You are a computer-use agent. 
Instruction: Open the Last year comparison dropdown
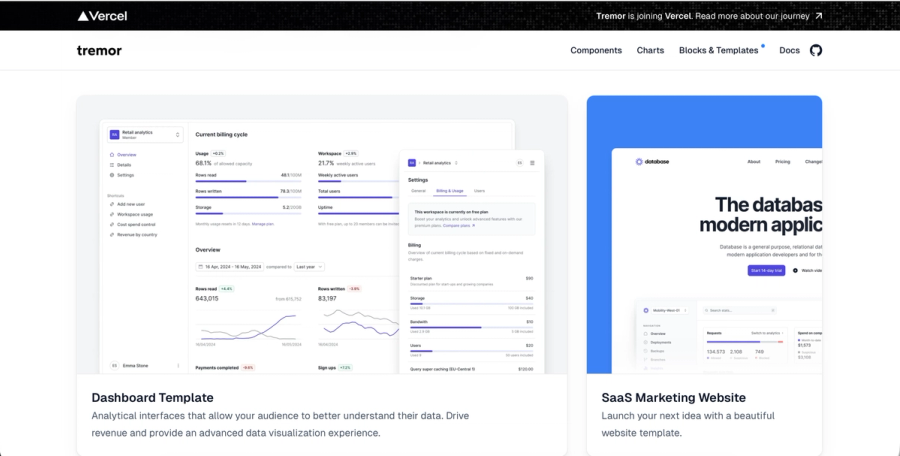click(x=309, y=267)
